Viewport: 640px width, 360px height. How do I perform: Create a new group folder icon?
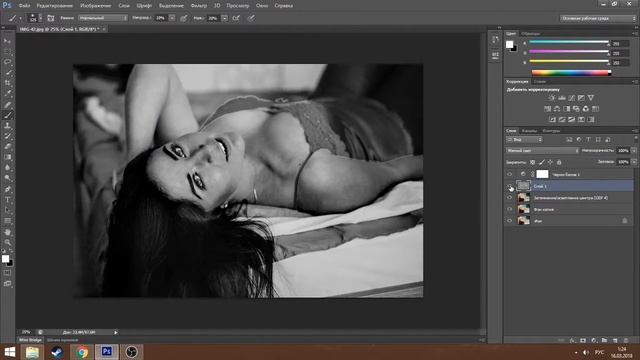click(x=604, y=340)
